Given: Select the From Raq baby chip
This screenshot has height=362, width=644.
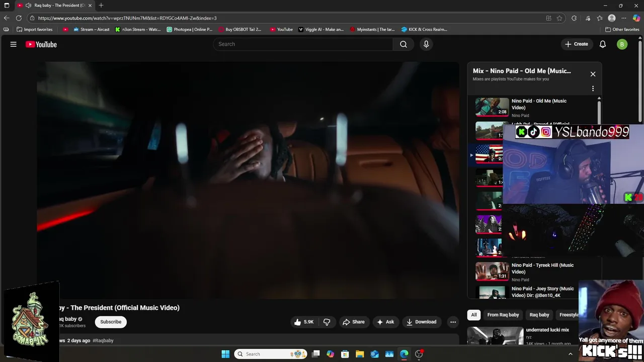Looking at the screenshot, I should point(503,315).
